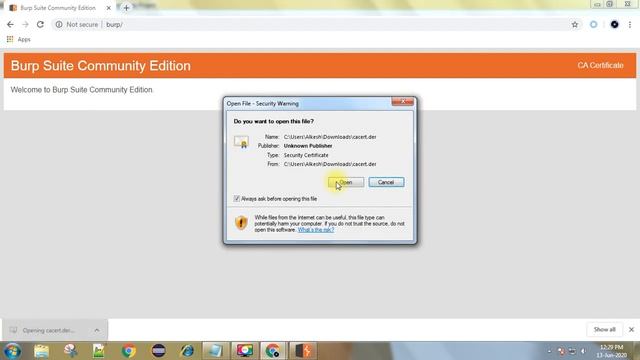Open Chrome three-dot menu
This screenshot has height=360, width=640.
coord(630,24)
